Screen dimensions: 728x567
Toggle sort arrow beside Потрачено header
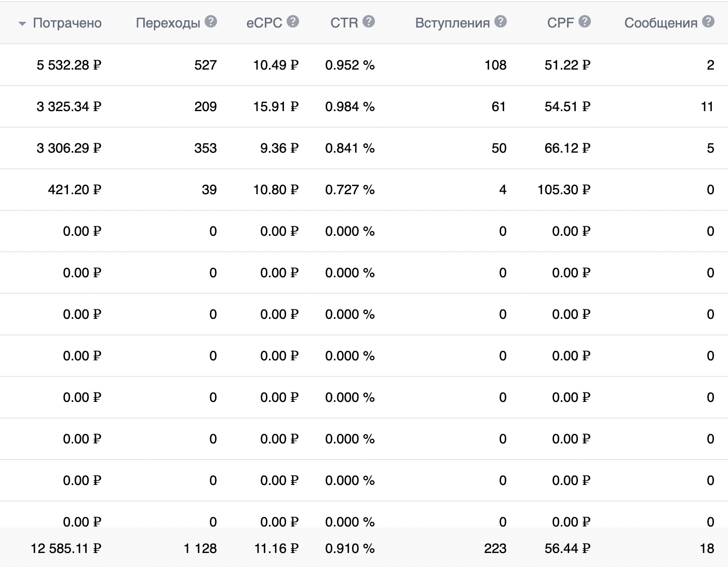[x=22, y=24]
